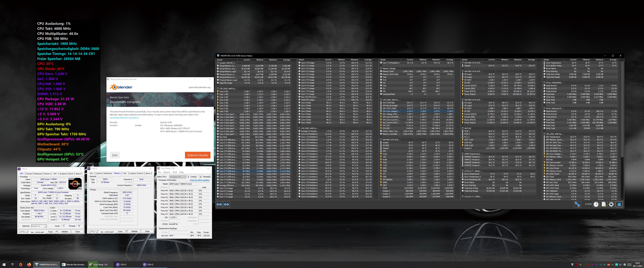Click HWiNFO remote monitoring network icon
The image size is (644, 268).
tap(577, 204)
